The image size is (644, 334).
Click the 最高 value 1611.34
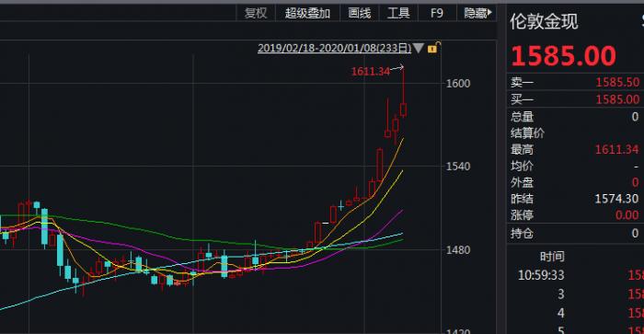click(617, 150)
